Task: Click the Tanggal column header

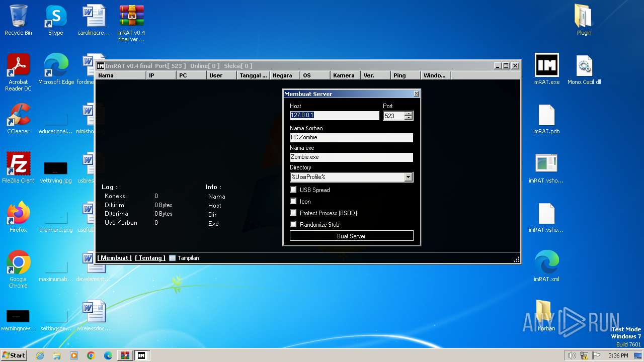Action: 253,75
